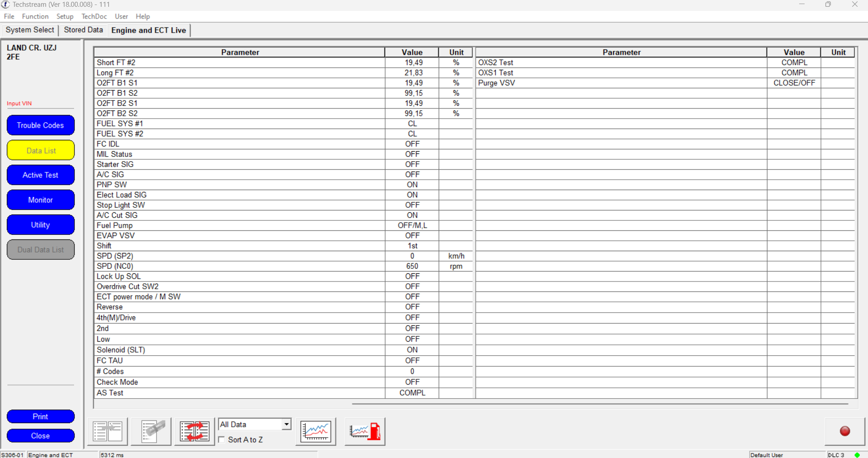
Task: Click the red arrows swap-list icon button
Action: 195,431
